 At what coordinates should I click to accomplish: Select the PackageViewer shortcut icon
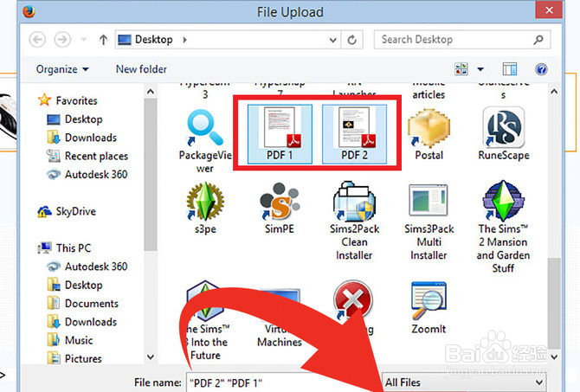point(205,141)
